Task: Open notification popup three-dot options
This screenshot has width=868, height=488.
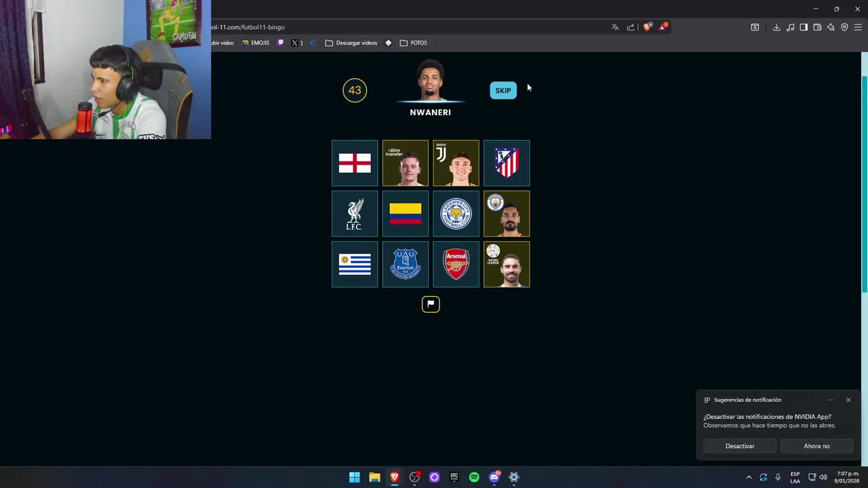Action: point(830,400)
